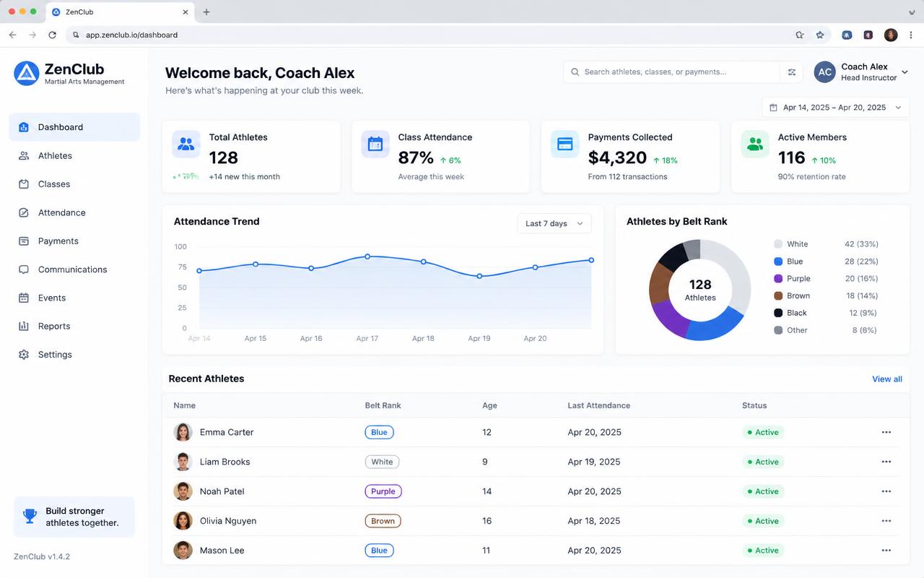Reload the page with browser refresh button

click(x=52, y=35)
